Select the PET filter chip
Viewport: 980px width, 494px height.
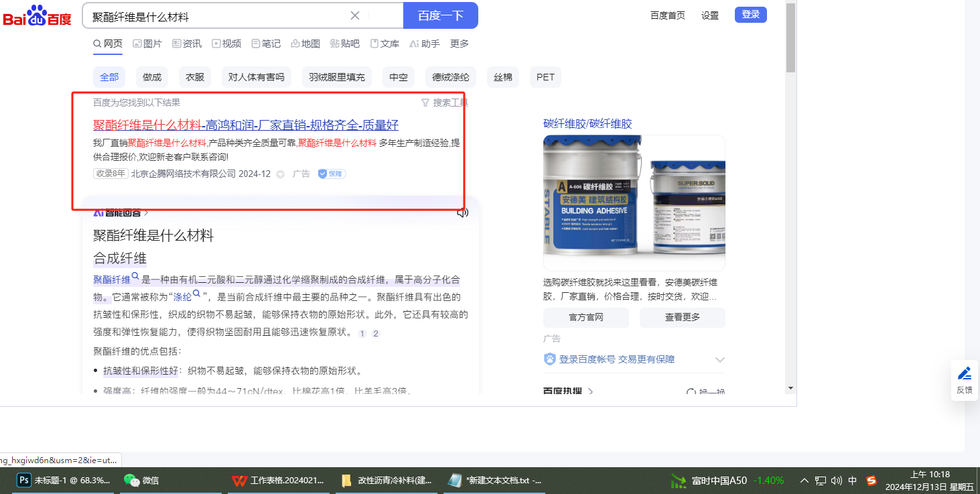coord(546,77)
